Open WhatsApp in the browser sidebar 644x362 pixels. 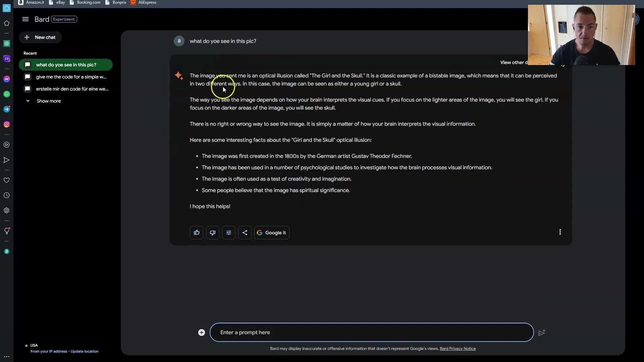tap(7, 94)
